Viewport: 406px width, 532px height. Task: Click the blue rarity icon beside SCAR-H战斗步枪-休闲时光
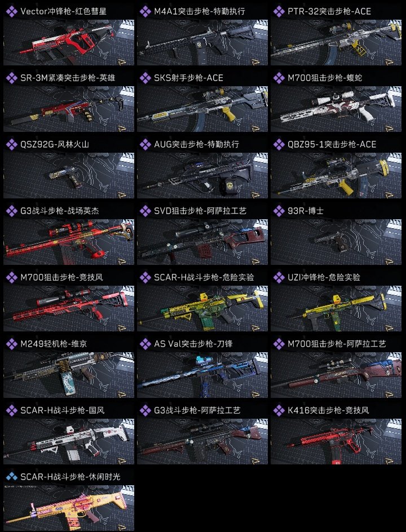(x=11, y=477)
